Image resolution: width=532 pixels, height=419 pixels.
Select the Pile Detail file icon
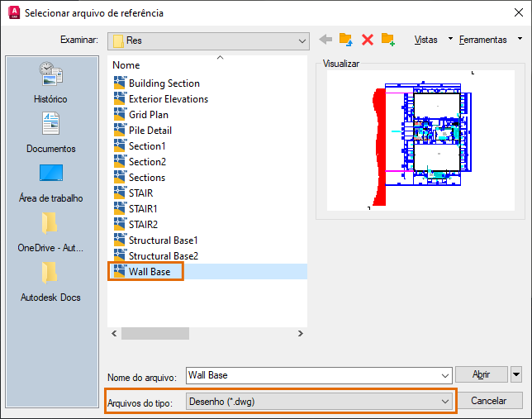pyautogui.click(x=120, y=130)
